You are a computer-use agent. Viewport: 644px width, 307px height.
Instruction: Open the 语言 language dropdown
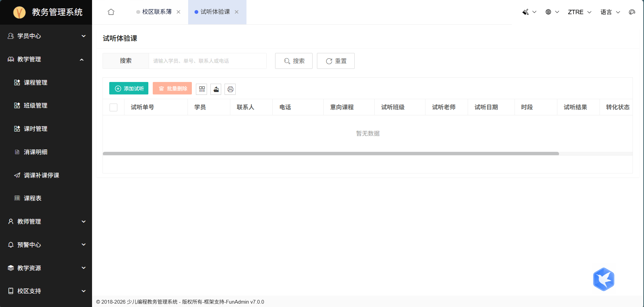click(x=610, y=12)
